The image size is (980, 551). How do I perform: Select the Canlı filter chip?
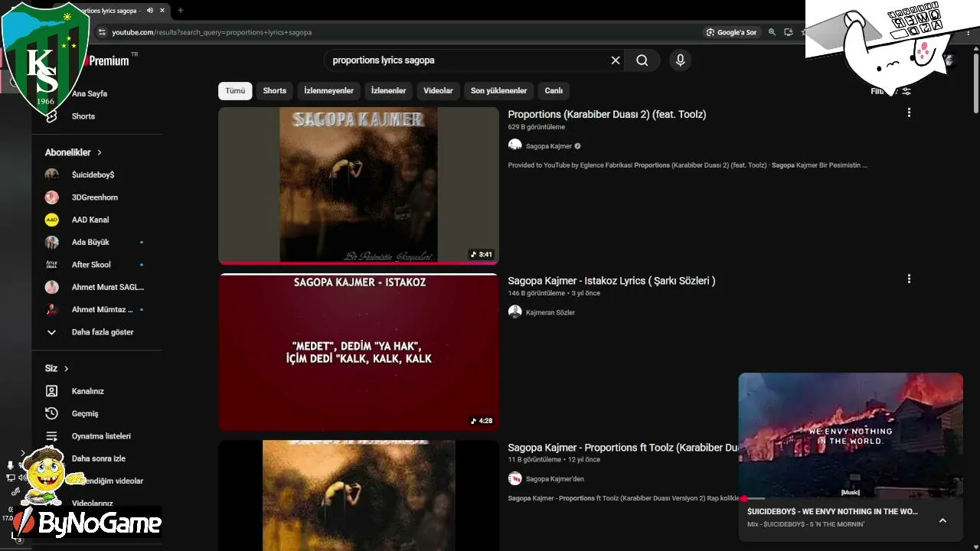[x=554, y=91]
